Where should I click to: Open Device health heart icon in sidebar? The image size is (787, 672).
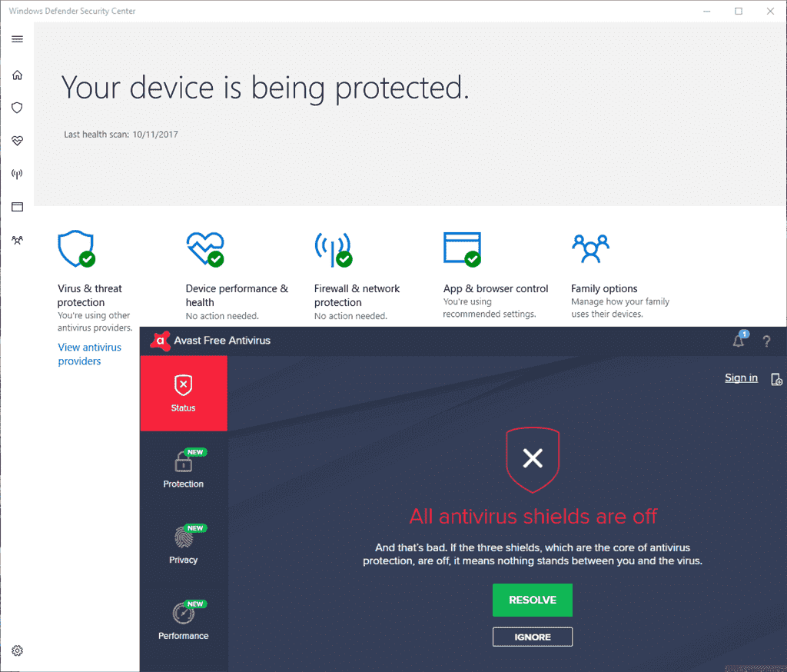pos(17,141)
